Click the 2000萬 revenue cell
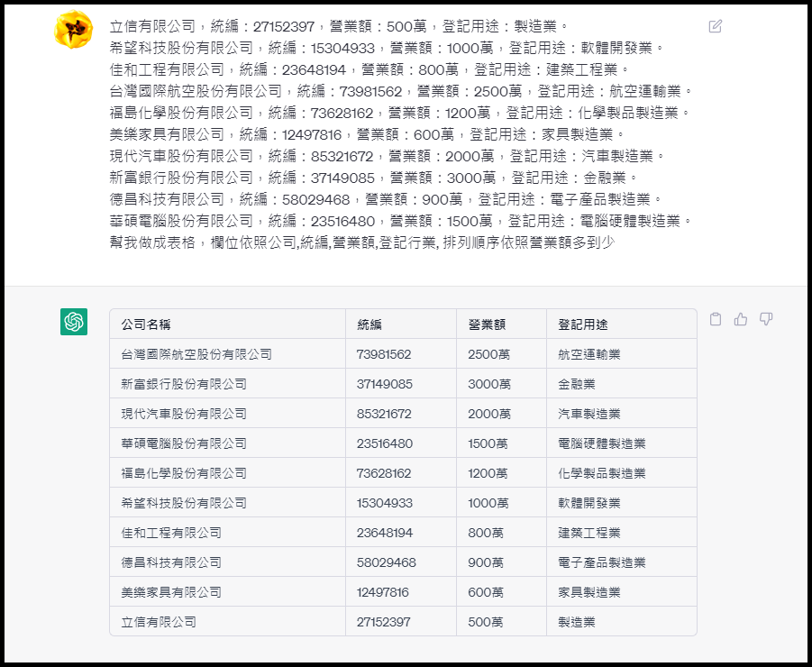The height and width of the screenshot is (667, 812). click(x=501, y=414)
